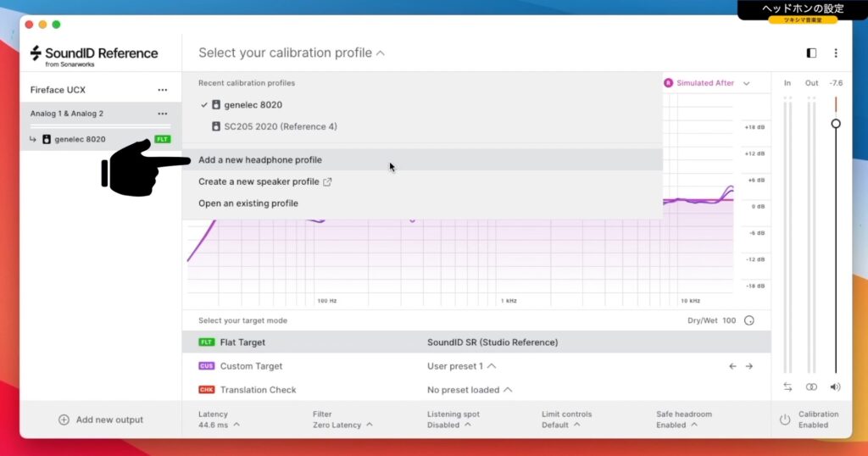This screenshot has width=868, height=456.
Task: Toggle the sidebar panel layout icon
Action: coord(811,53)
